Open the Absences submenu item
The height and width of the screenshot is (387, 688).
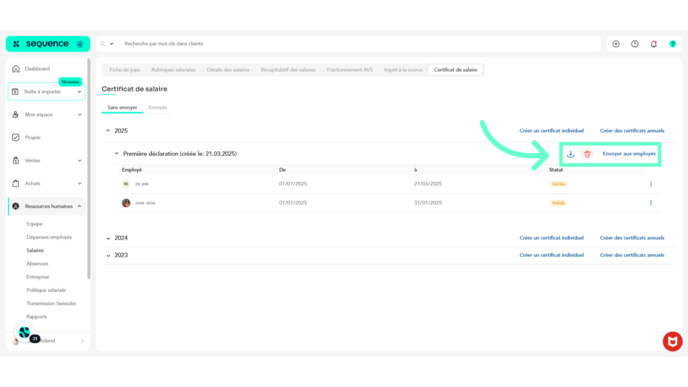37,264
